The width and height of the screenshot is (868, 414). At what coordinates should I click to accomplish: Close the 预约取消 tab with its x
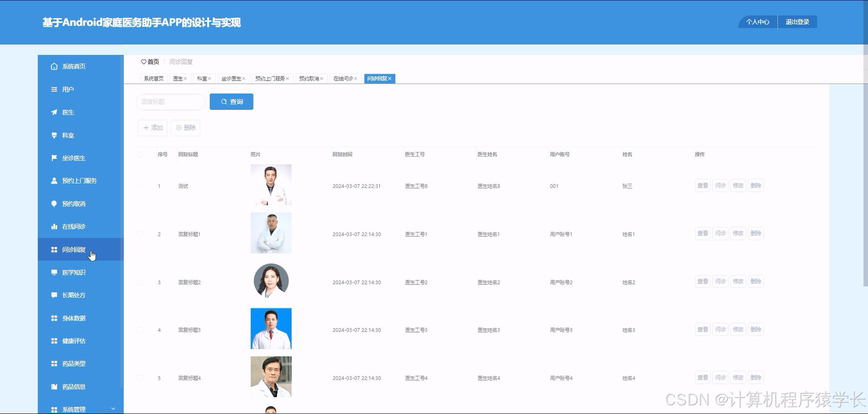pyautogui.click(x=322, y=79)
